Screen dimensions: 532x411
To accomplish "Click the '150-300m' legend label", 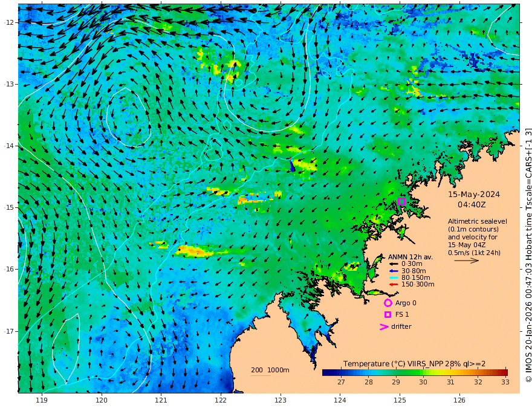I will (x=418, y=285).
